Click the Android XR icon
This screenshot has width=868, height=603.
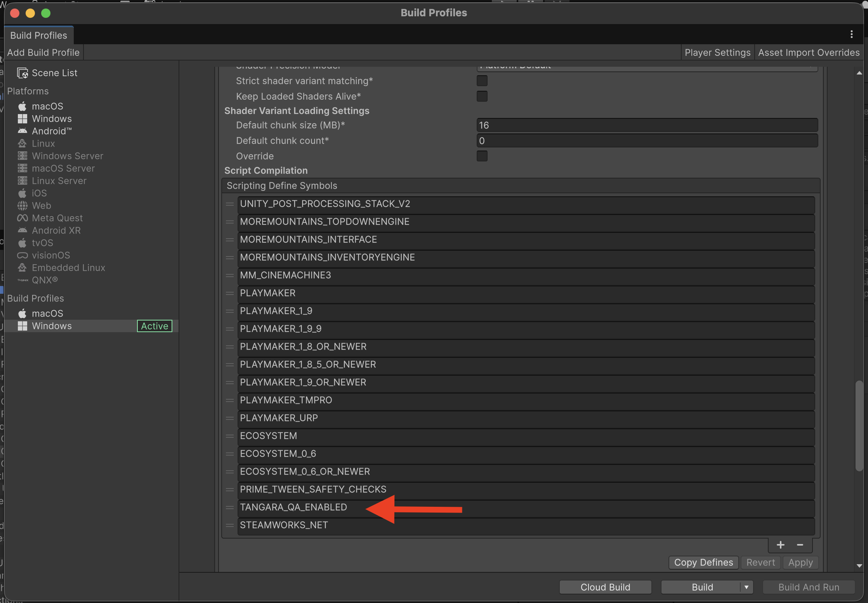23,230
